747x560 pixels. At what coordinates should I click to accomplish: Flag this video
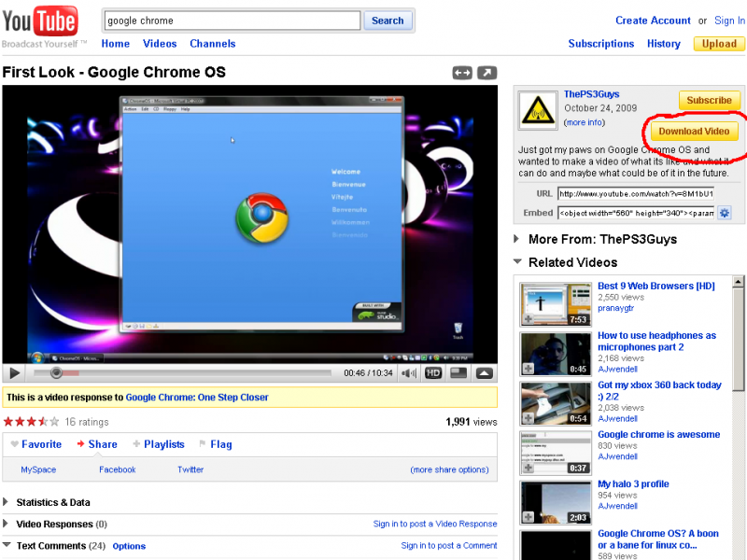(x=216, y=444)
